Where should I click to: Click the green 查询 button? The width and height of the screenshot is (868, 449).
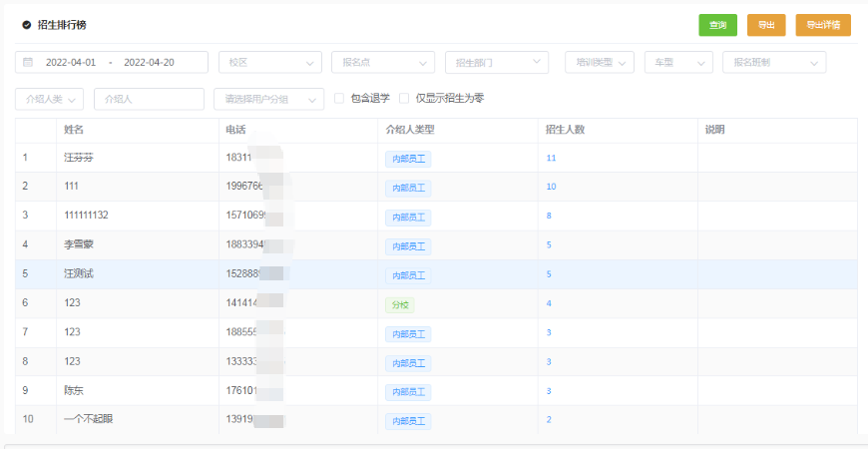(x=717, y=25)
